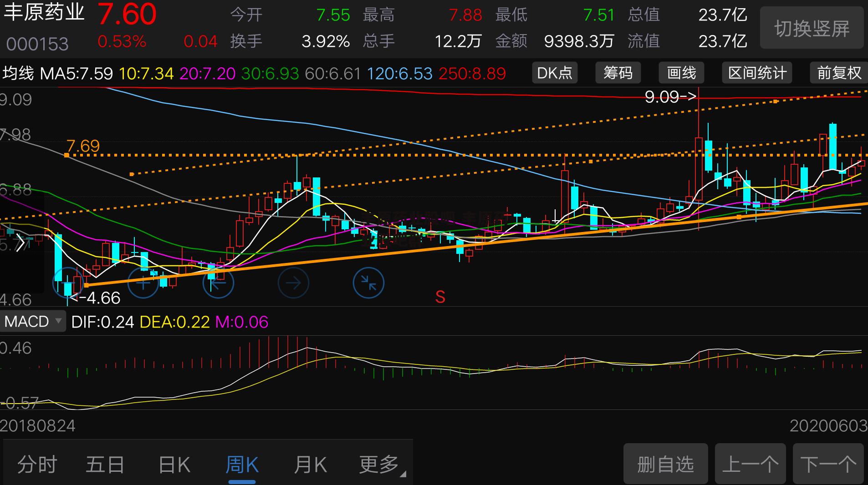Click the stock name 丰原药业
Image resolution: width=868 pixels, height=485 pixels.
point(44,13)
